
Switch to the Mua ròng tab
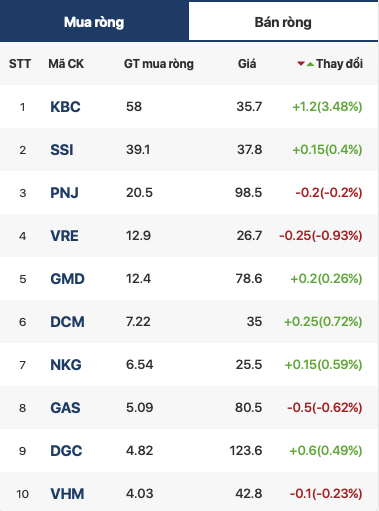coord(94,21)
